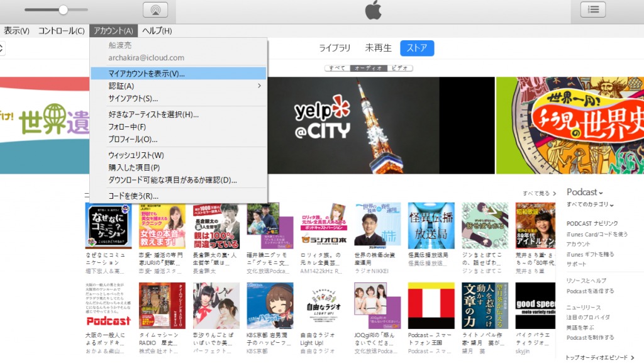This screenshot has width=644, height=363.
Task: Switch to the ストア tab
Action: 417,48
